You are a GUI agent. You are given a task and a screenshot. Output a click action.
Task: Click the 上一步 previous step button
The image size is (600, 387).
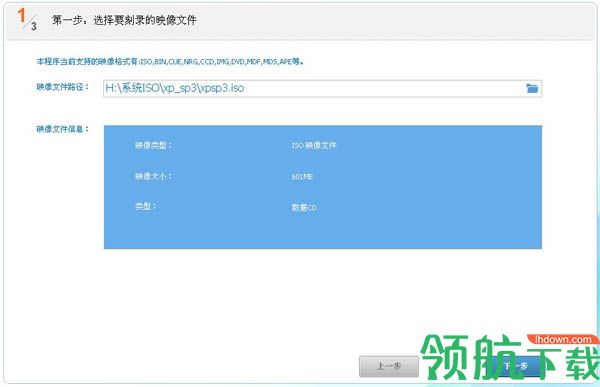pos(389,366)
